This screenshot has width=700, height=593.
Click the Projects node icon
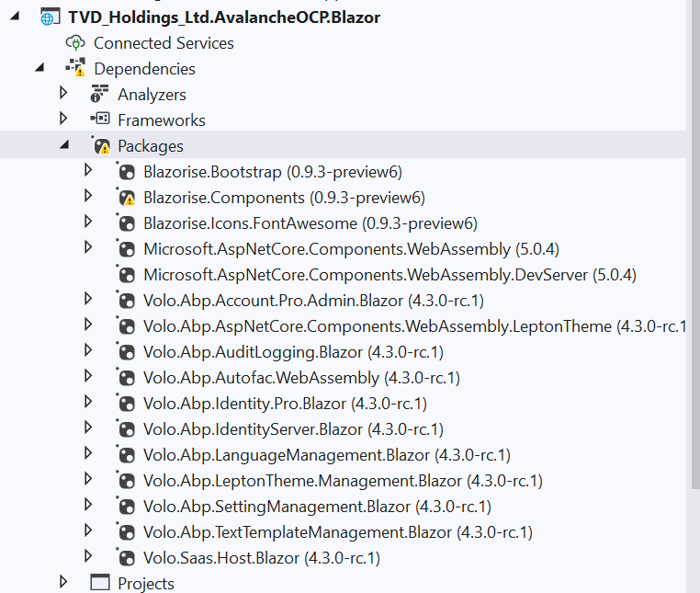point(99,583)
